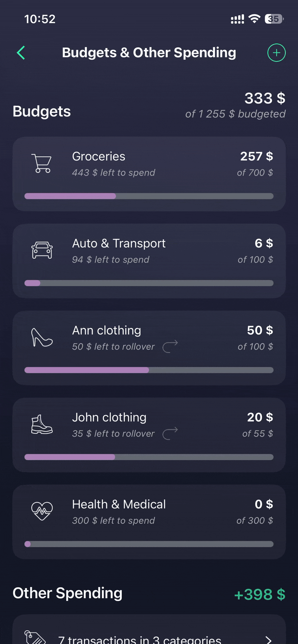Click the Groceries progress bar
The width and height of the screenshot is (298, 644).
pyautogui.click(x=149, y=196)
